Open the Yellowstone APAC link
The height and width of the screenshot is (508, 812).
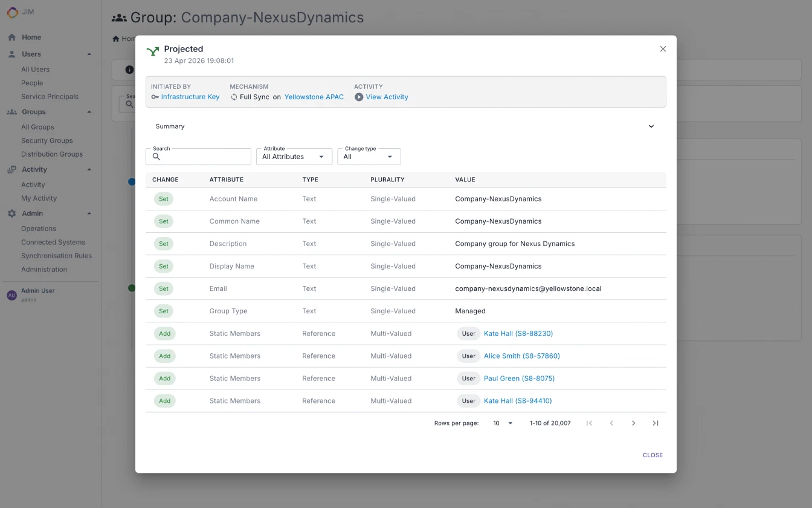(314, 97)
